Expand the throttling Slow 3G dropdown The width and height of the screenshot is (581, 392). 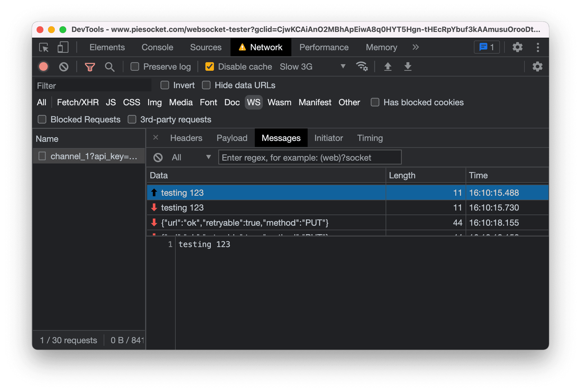tap(342, 67)
